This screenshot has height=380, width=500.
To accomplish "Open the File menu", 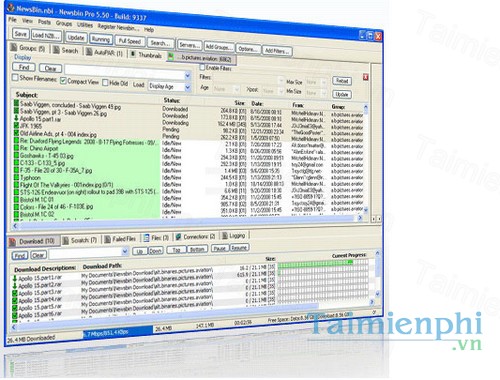I will pos(12,20).
